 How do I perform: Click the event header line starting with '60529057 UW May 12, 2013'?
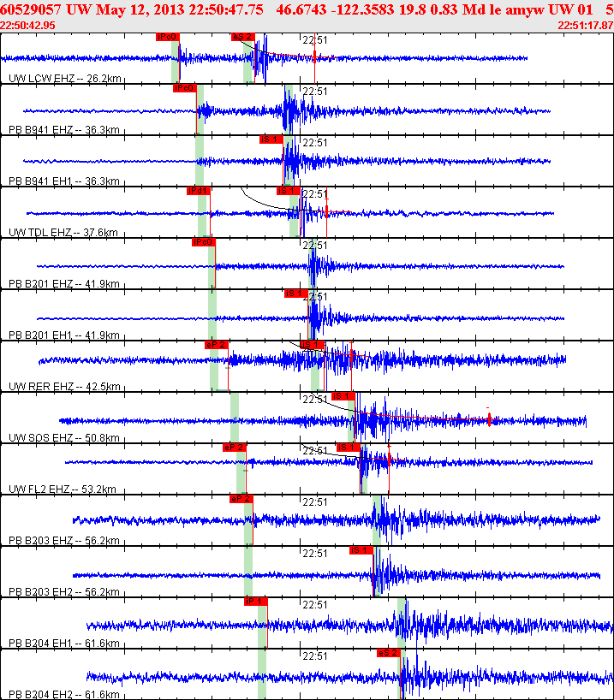click(x=307, y=9)
